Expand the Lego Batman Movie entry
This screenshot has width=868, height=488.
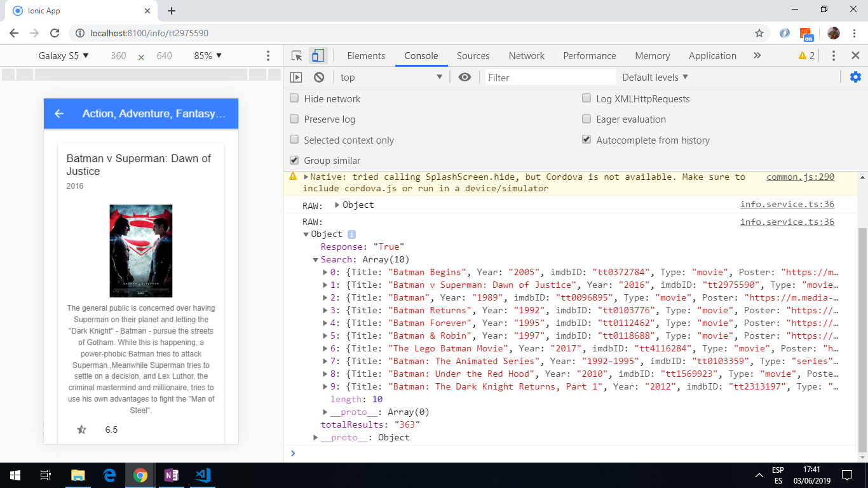[325, 349]
